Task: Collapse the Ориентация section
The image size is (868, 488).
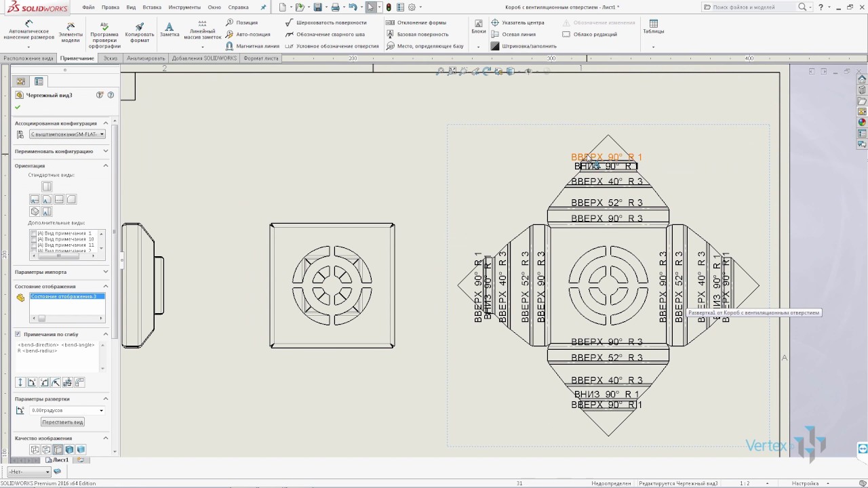Action: [105, 165]
